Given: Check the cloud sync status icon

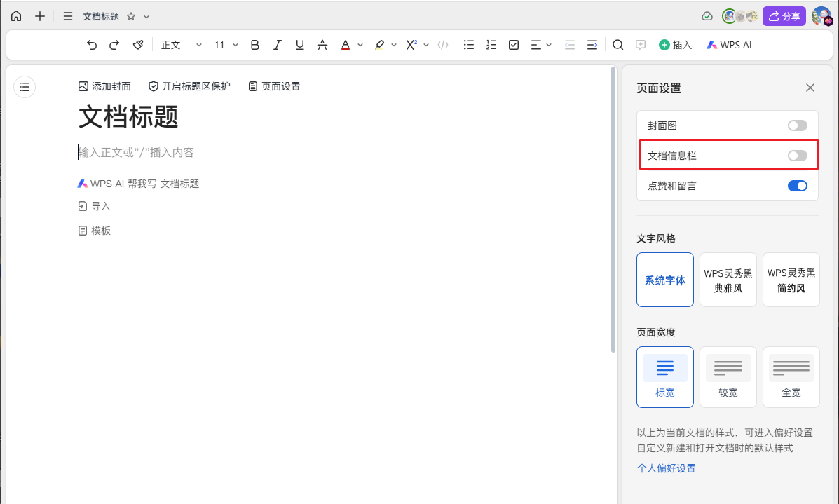Looking at the screenshot, I should (707, 17).
